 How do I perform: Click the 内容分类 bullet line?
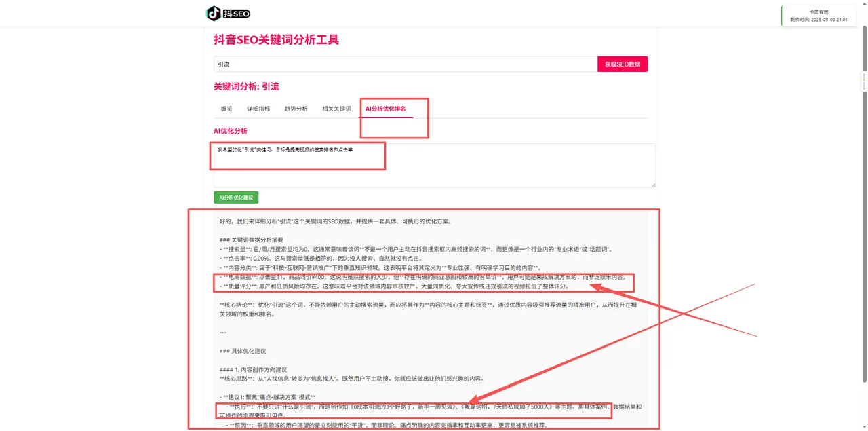380,268
